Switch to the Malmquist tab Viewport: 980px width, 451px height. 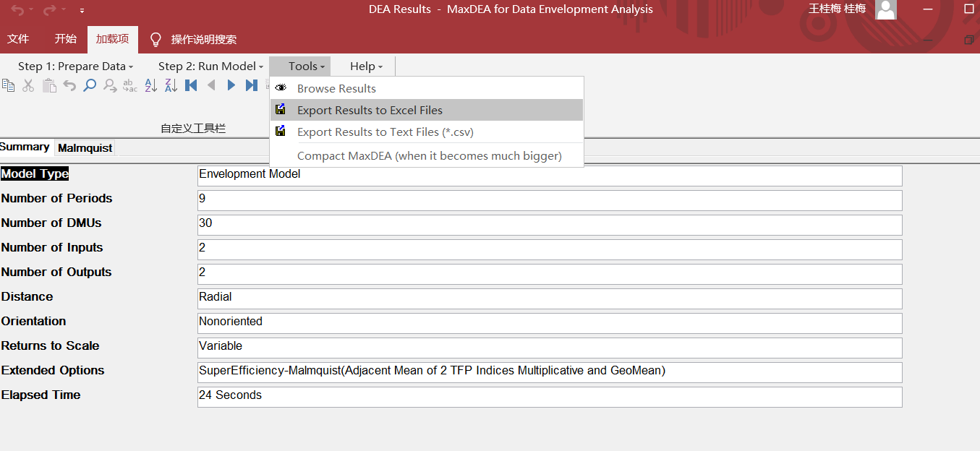click(x=84, y=147)
